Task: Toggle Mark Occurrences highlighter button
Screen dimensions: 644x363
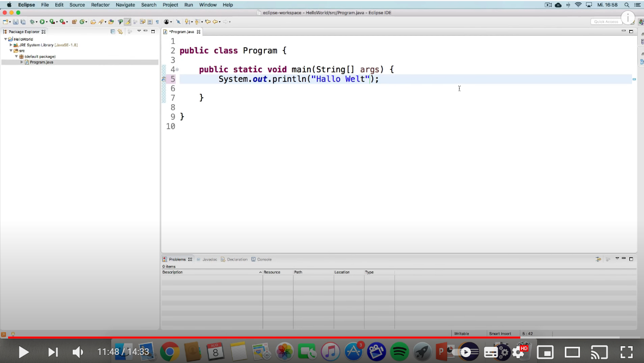Action: pos(127,22)
